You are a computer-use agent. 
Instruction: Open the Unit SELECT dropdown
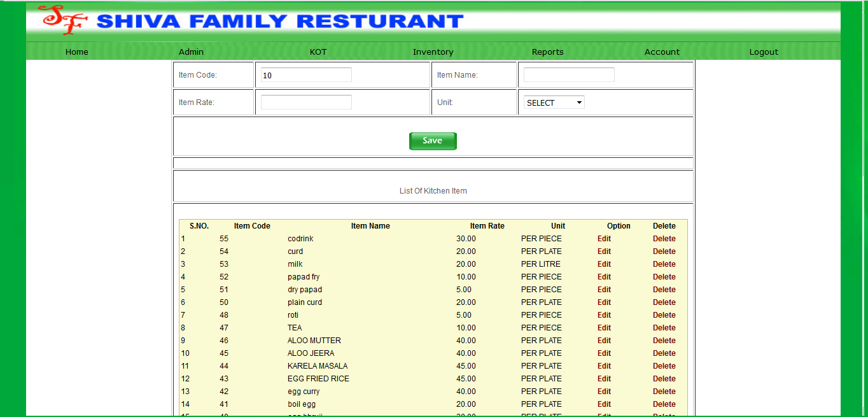coord(554,102)
